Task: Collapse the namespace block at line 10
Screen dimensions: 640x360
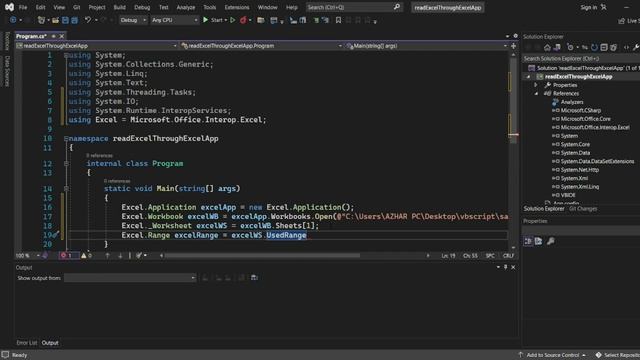Action: 66,138
